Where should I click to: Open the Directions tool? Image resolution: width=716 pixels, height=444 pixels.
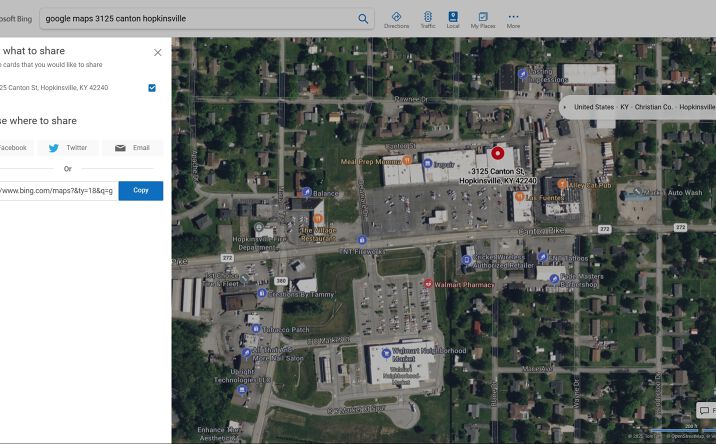click(396, 20)
